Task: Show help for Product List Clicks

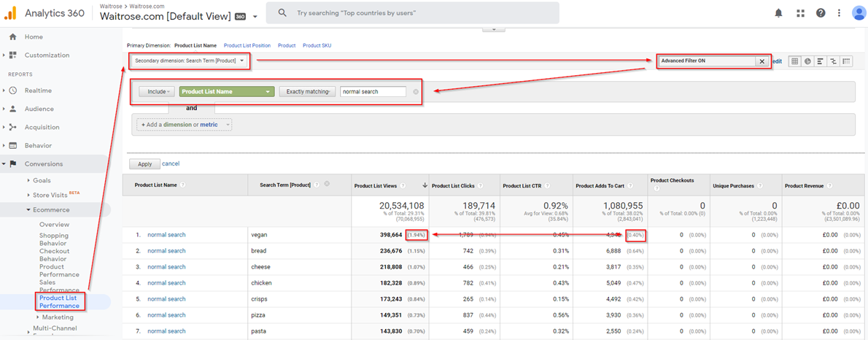Action: click(481, 186)
